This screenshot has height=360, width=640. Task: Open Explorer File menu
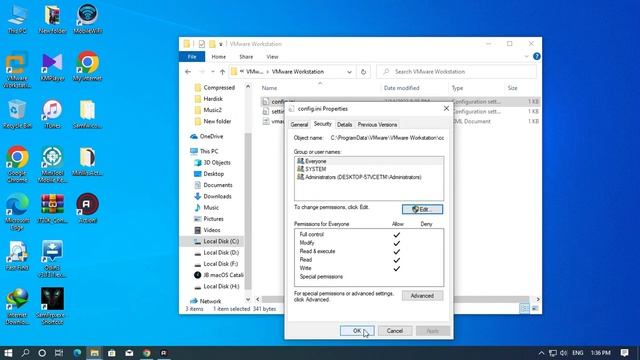[192, 57]
